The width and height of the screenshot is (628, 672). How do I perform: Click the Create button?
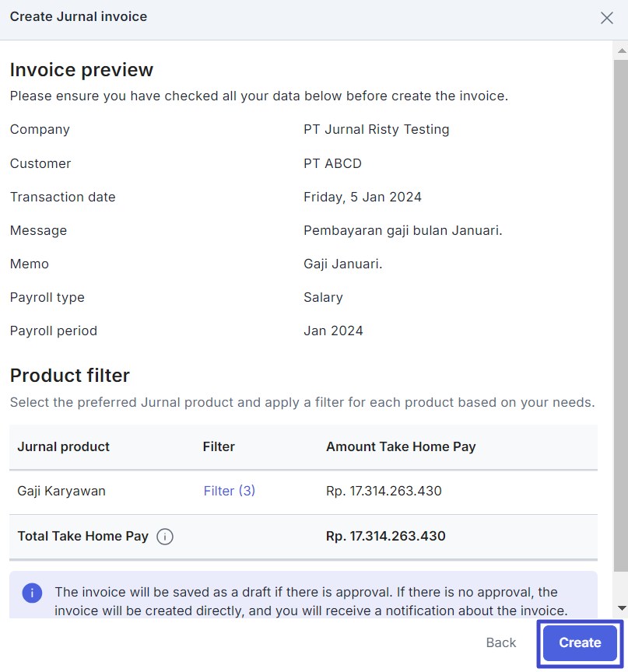[579, 643]
